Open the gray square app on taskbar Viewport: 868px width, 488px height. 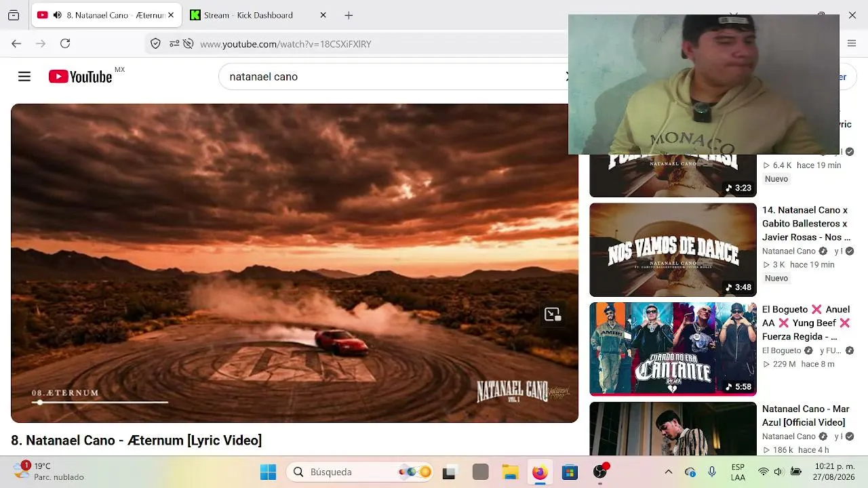click(481, 472)
